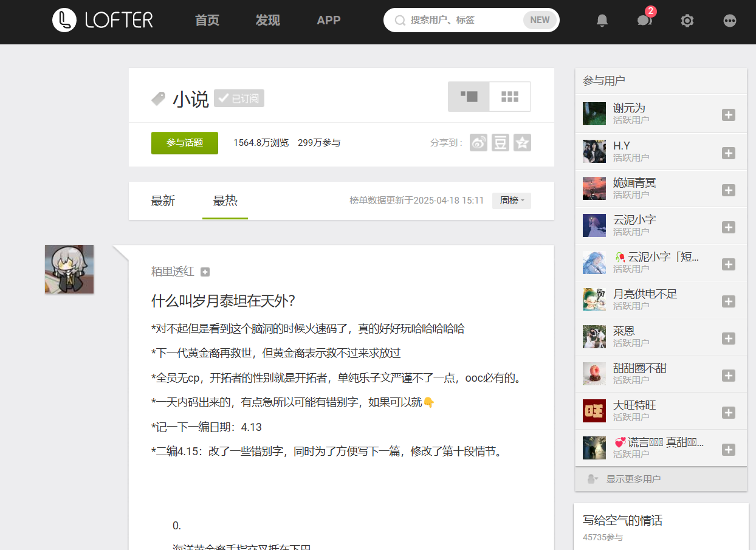This screenshot has width=756, height=550.
Task: Follow user H.Y
Action: click(729, 153)
